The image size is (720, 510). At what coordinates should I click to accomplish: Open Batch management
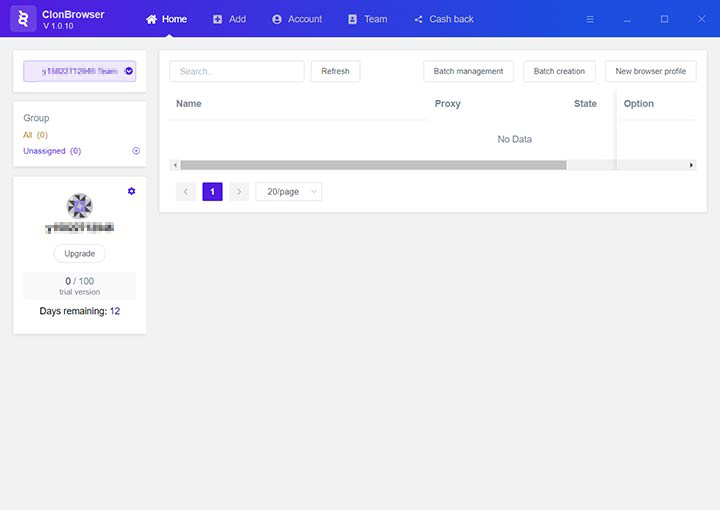(468, 71)
